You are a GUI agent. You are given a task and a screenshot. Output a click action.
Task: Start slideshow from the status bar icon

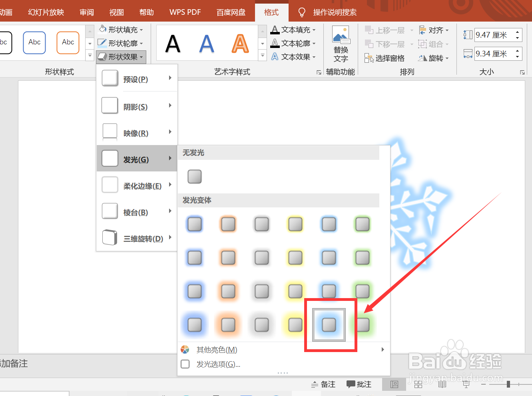465,384
